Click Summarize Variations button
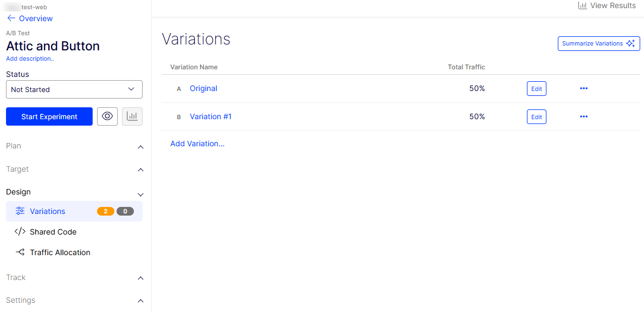This screenshot has width=644, height=312. (598, 44)
